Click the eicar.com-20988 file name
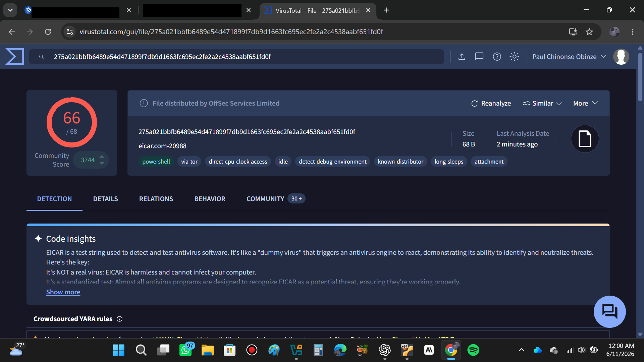Screen dimensions: 644x362 [x=162, y=146]
